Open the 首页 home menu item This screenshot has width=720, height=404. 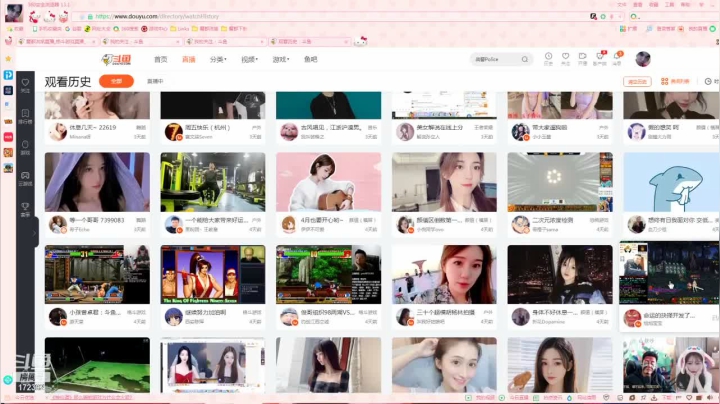pyautogui.click(x=160, y=59)
